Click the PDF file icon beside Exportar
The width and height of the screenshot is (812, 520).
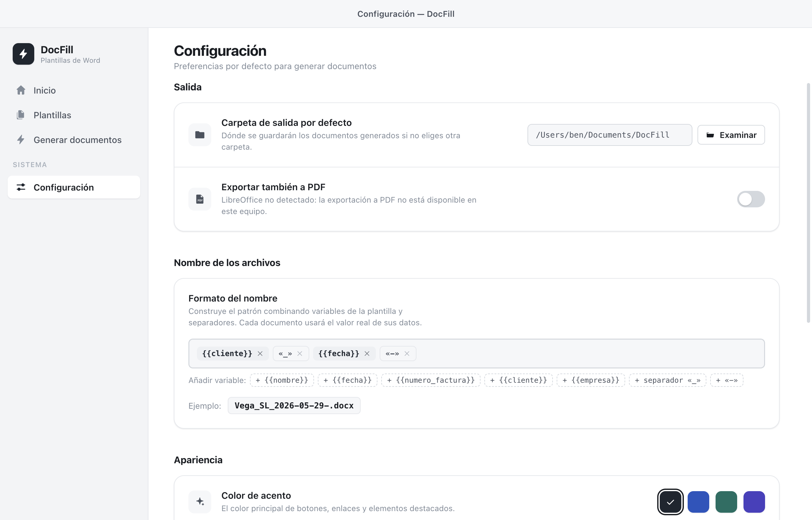[200, 199]
